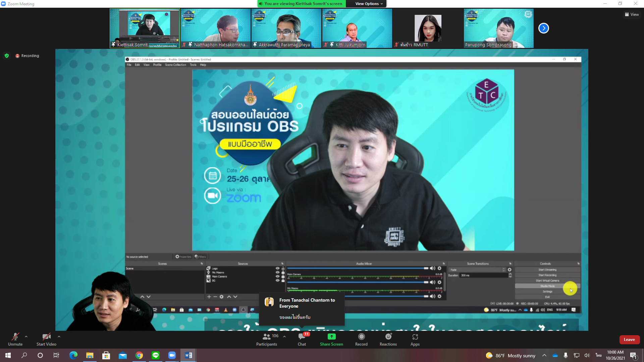Image resolution: width=644 pixels, height=362 pixels.
Task: Open Zoom Chat panel
Action: tap(302, 339)
